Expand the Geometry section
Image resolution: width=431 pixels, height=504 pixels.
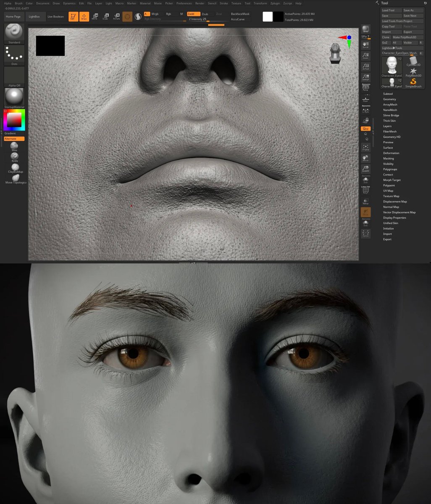click(390, 99)
